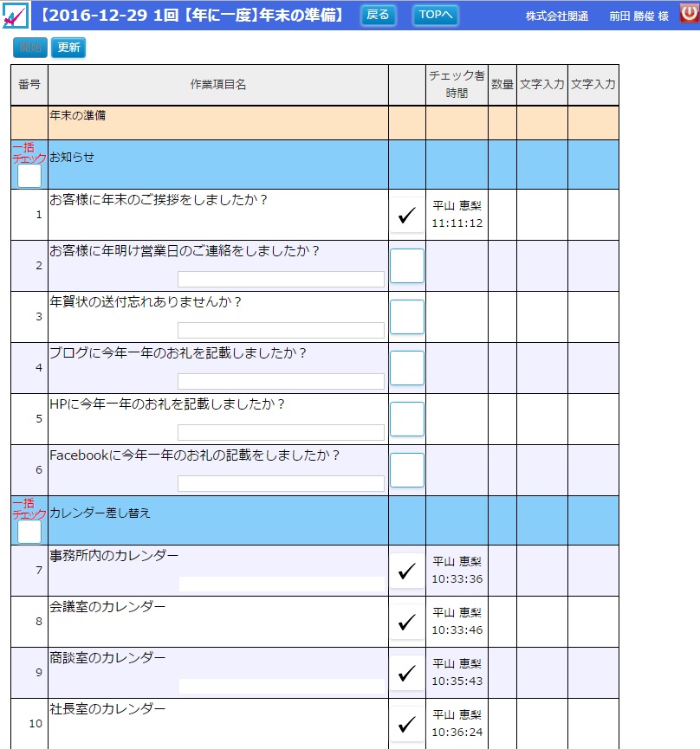Click text field under 事務所内のカレンダー
Image resolution: width=700 pixels, height=749 pixels.
pyautogui.click(x=282, y=584)
